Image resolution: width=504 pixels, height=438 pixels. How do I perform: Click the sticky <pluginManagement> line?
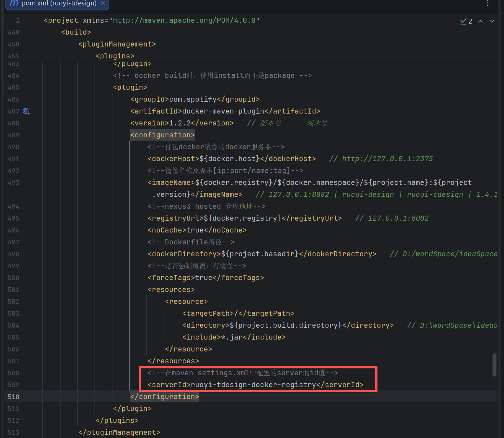click(x=117, y=44)
